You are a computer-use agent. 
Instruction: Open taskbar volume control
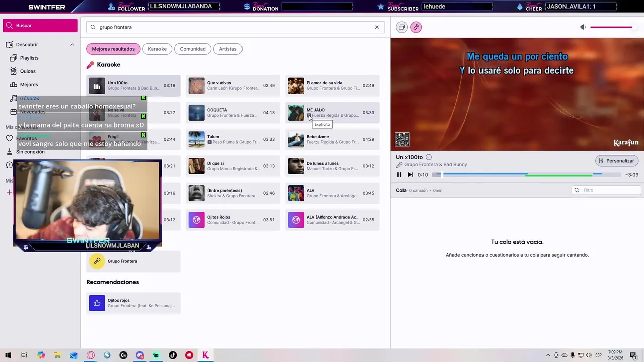pyautogui.click(x=589, y=355)
